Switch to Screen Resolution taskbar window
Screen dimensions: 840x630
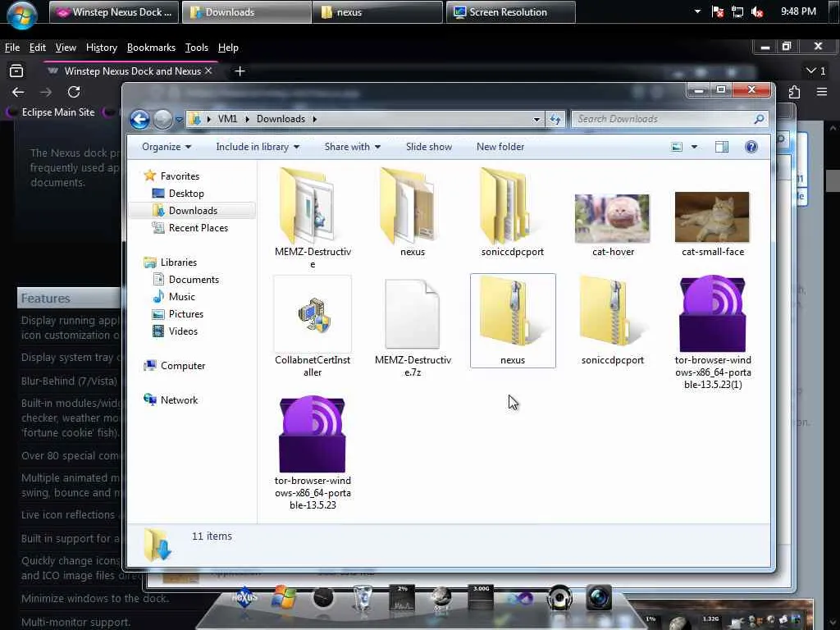tap(511, 12)
